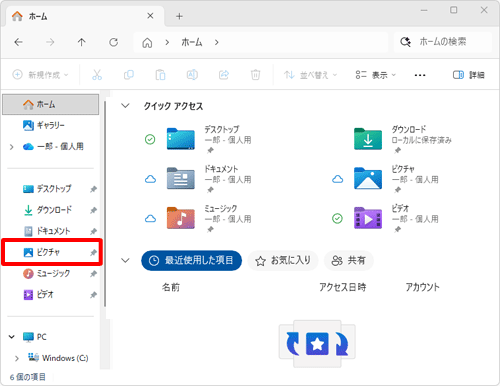This screenshot has width=500, height=386.
Task: Sort by the 名前 column header
Action: (x=171, y=287)
